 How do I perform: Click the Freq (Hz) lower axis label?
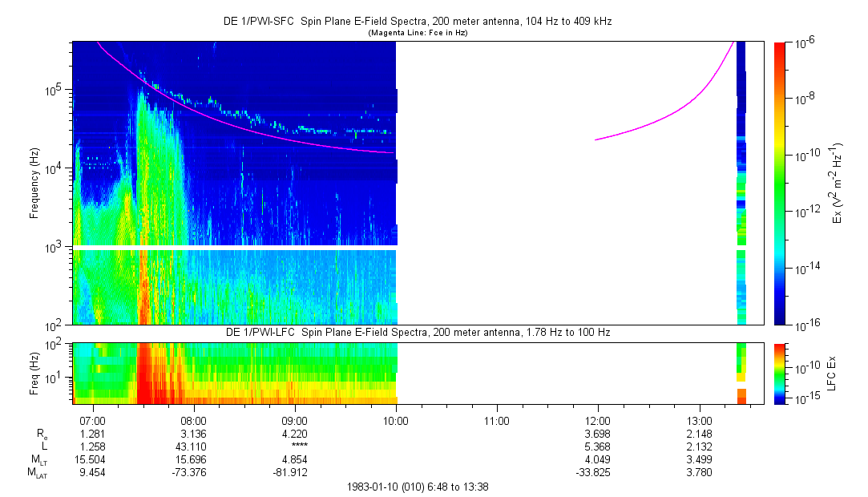coord(34,373)
